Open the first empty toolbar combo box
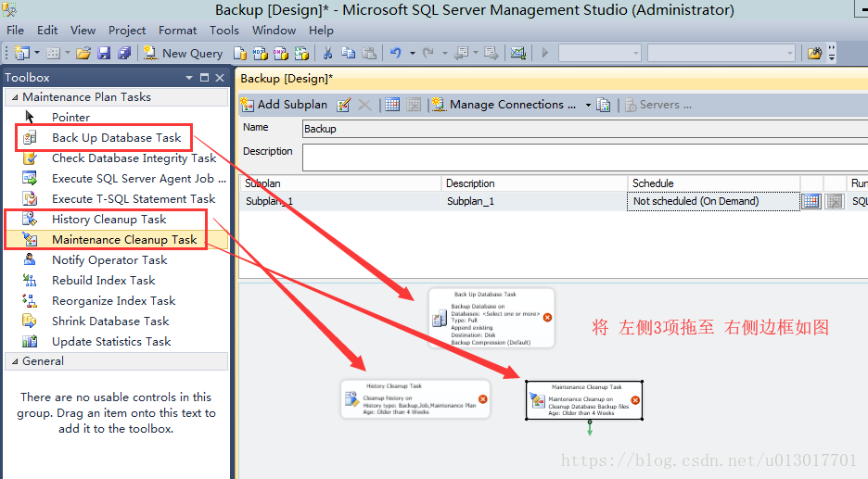868x479 pixels. (x=599, y=53)
